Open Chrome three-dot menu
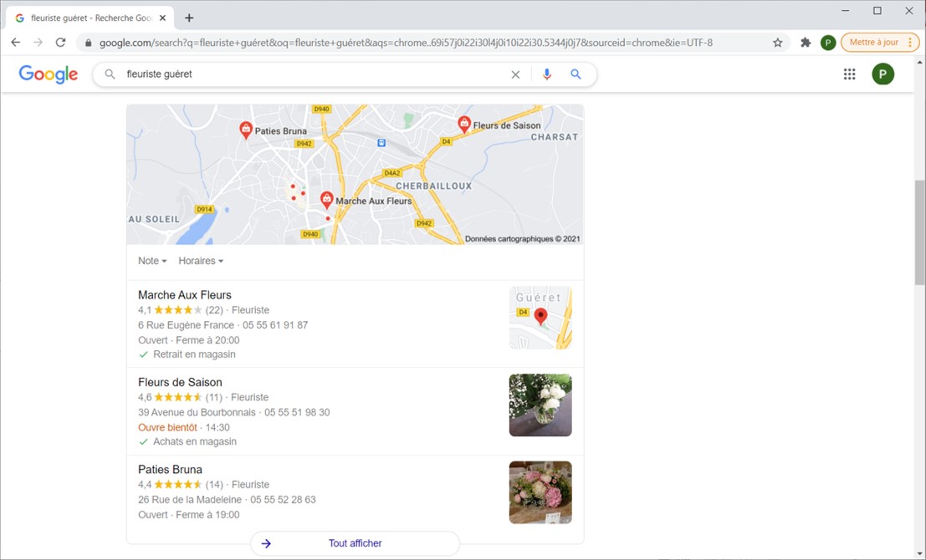The width and height of the screenshot is (926, 560). [911, 43]
